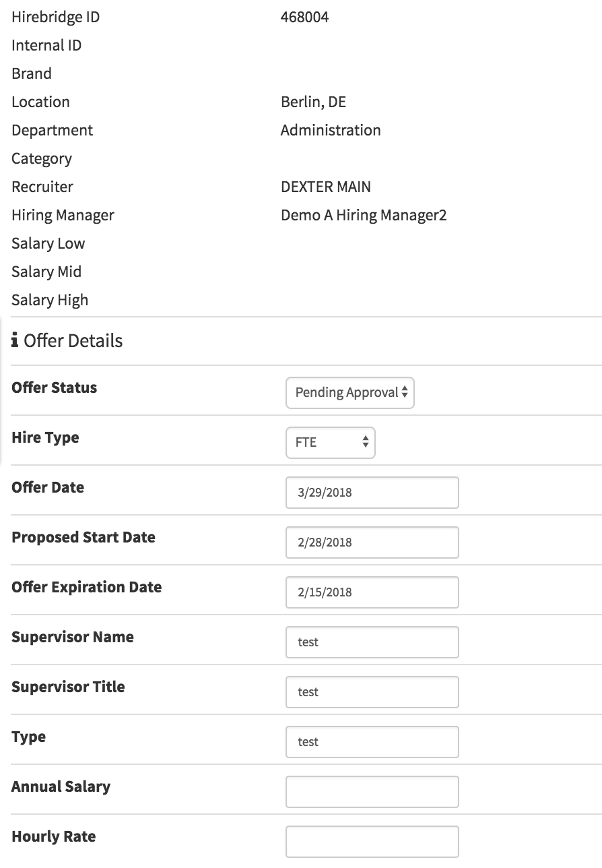Select the Type text field
This screenshot has height=868, width=602.
[372, 742]
